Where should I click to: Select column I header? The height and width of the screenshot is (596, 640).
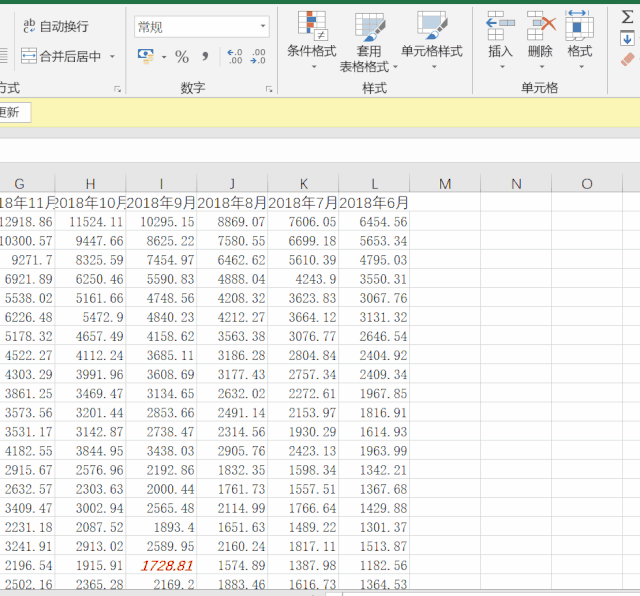(x=161, y=184)
